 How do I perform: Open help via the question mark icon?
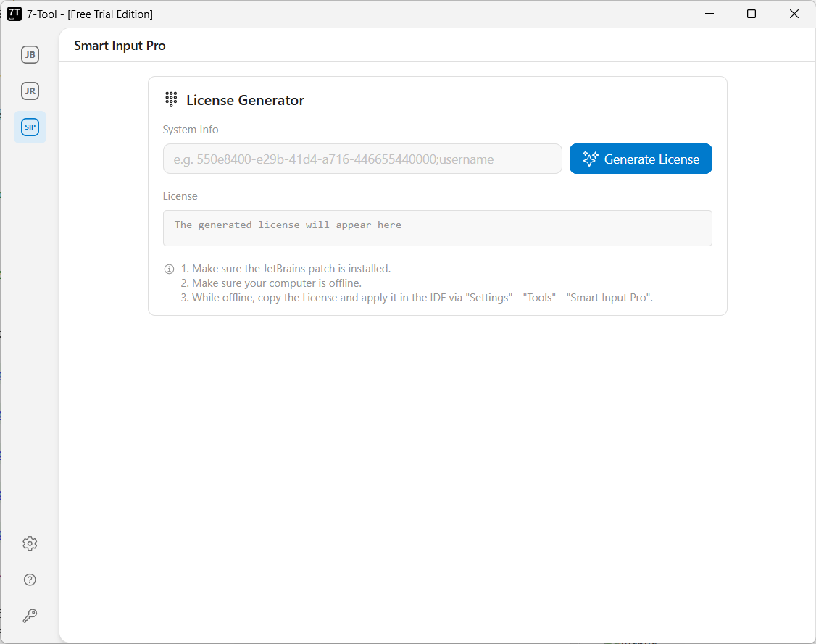(30, 580)
